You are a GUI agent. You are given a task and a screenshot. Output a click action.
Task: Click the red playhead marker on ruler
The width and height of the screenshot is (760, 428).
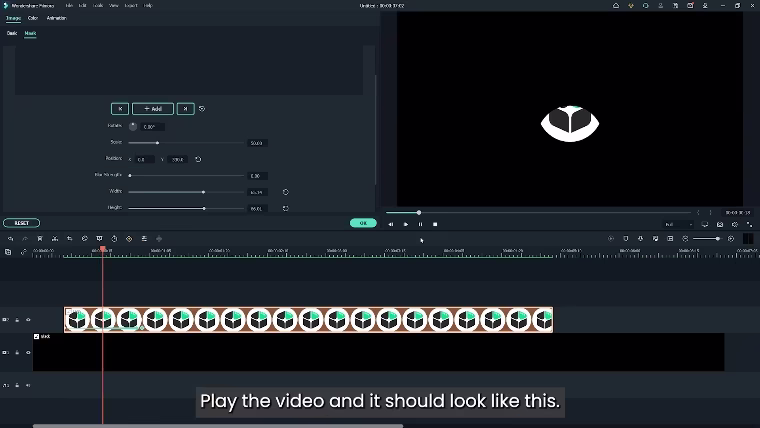pos(103,249)
